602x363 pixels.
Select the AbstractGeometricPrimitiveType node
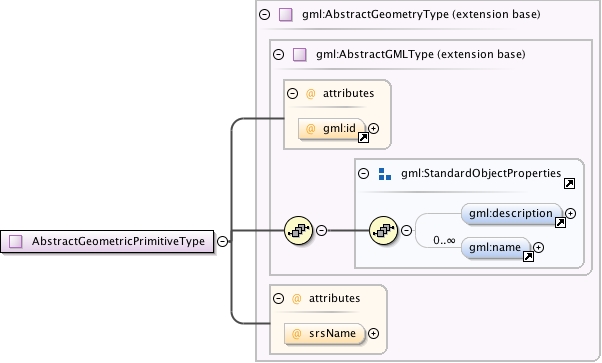click(x=107, y=242)
